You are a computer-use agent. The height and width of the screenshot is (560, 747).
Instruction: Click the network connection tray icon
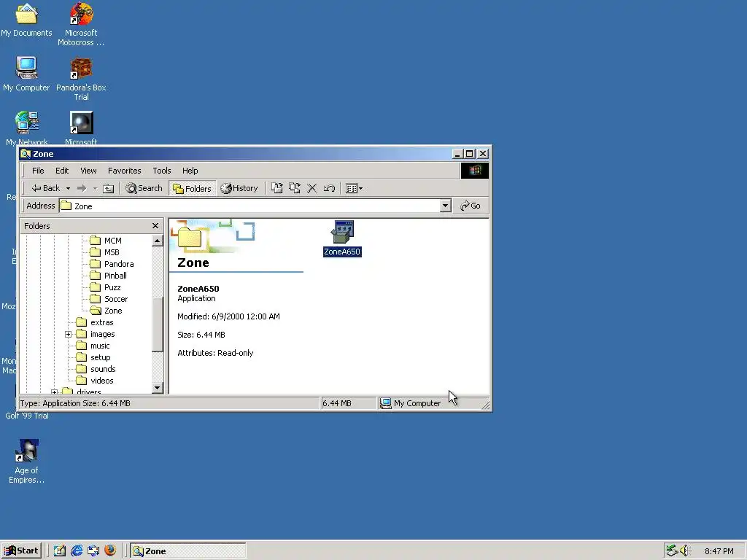point(672,551)
